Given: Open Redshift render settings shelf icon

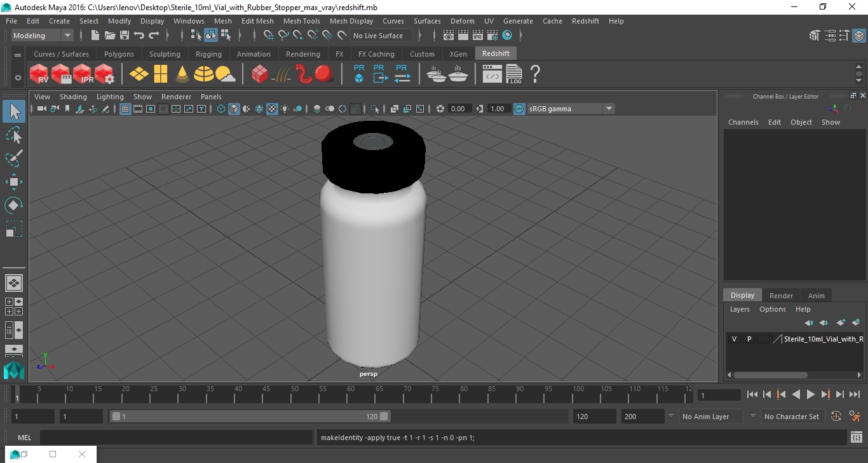Looking at the screenshot, I should tap(104, 74).
